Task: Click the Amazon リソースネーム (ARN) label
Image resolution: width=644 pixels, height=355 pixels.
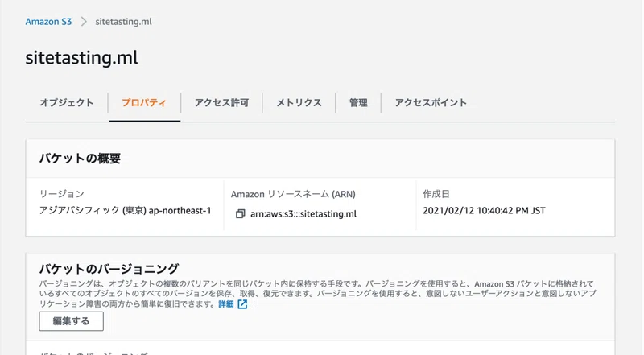Action: pyautogui.click(x=293, y=194)
